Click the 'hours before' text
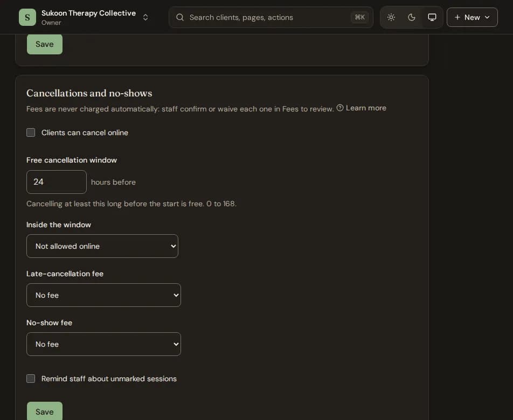This screenshot has height=420, width=513. [113, 182]
